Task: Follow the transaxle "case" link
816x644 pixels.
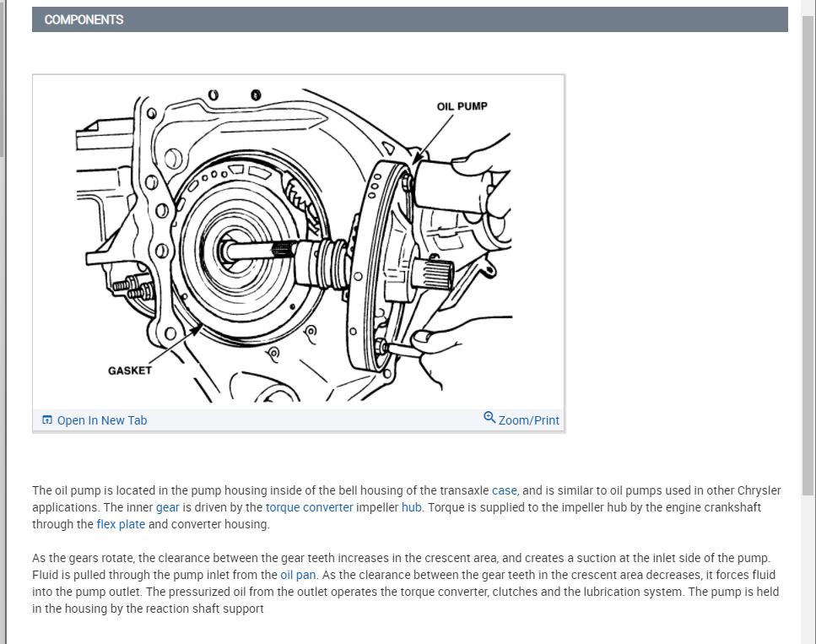Action: point(505,490)
